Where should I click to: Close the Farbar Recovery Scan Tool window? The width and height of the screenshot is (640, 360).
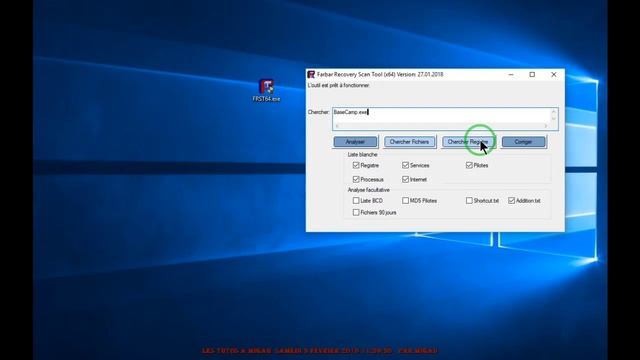[x=554, y=74]
